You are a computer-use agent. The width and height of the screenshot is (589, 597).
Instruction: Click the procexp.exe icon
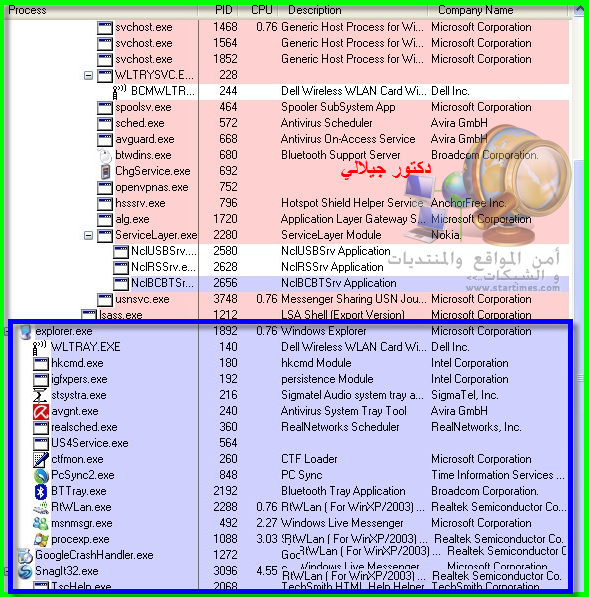pos(41,539)
